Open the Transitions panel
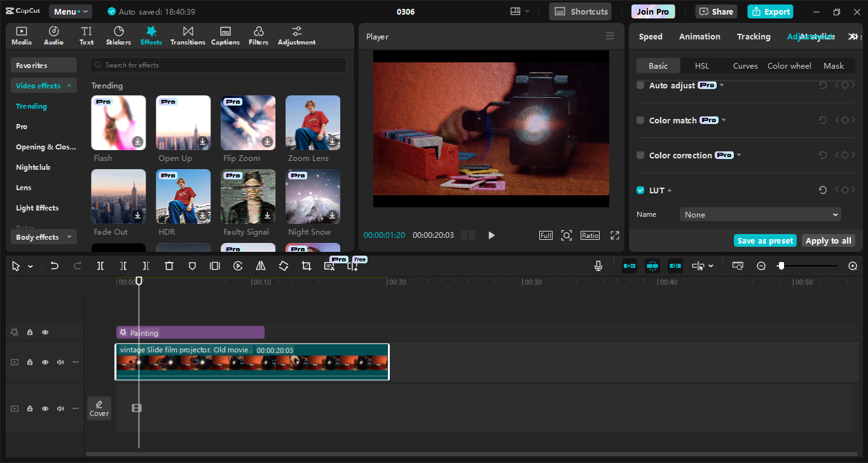The height and width of the screenshot is (463, 868). (188, 35)
